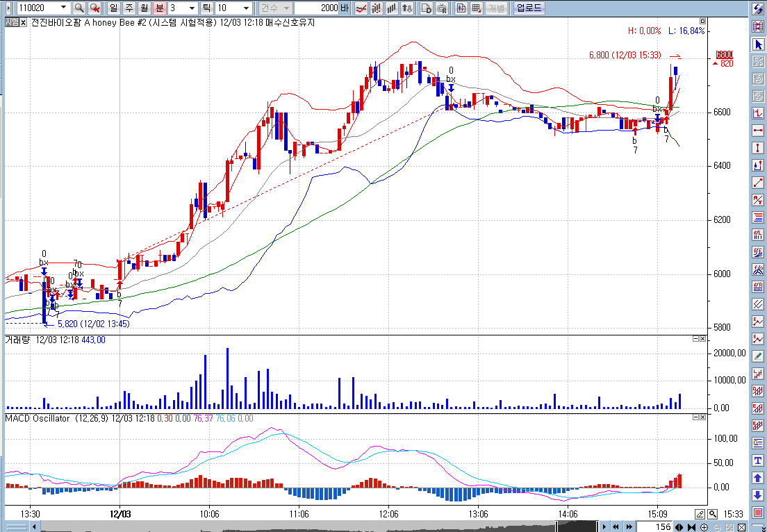Viewport: 767px width, 532px height.
Task: Click the blue down arrow marker tool
Action: [758, 495]
